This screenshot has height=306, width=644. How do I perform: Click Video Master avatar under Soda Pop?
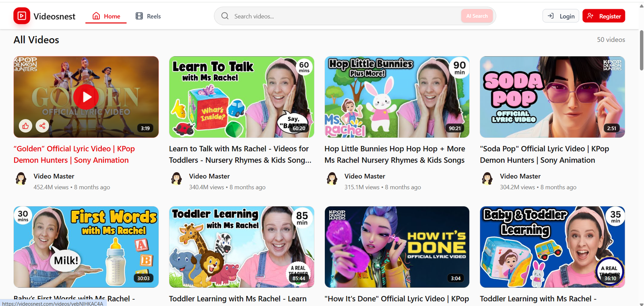click(x=487, y=178)
